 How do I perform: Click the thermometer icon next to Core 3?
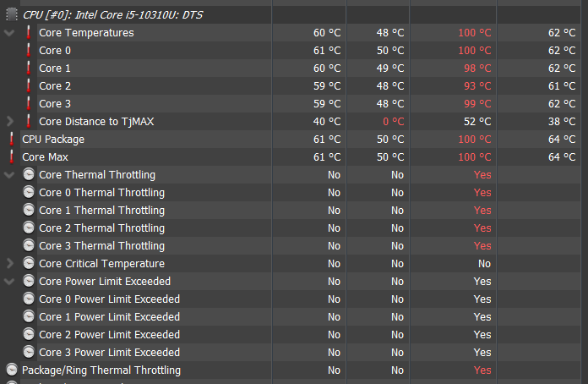coord(29,103)
